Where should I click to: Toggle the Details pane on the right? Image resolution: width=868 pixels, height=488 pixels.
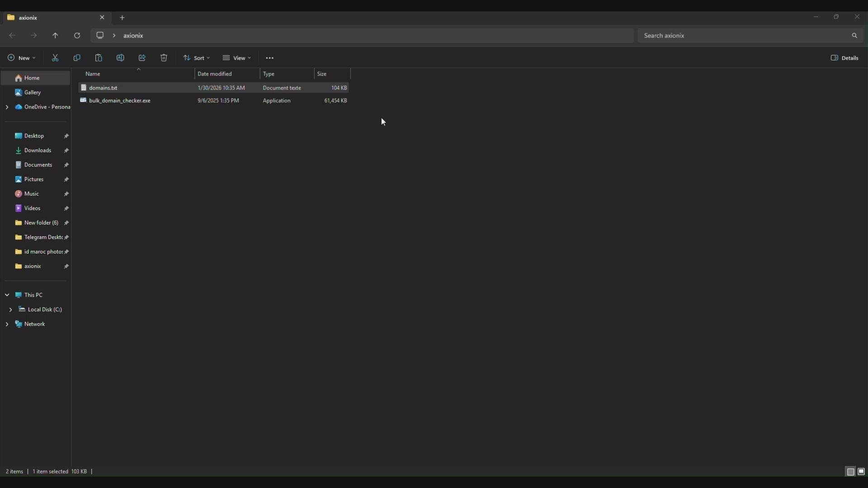[x=844, y=58]
